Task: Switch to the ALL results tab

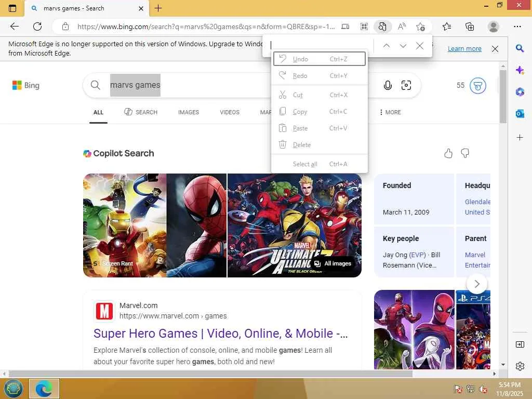Action: tap(98, 112)
